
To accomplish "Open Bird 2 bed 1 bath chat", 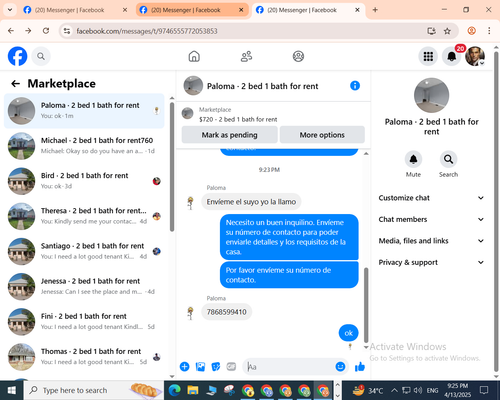I will pos(84,181).
